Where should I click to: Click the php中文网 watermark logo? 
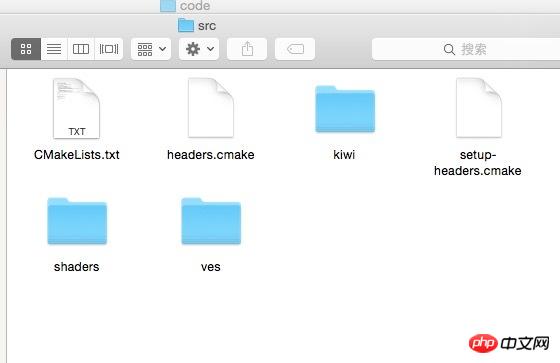click(509, 343)
